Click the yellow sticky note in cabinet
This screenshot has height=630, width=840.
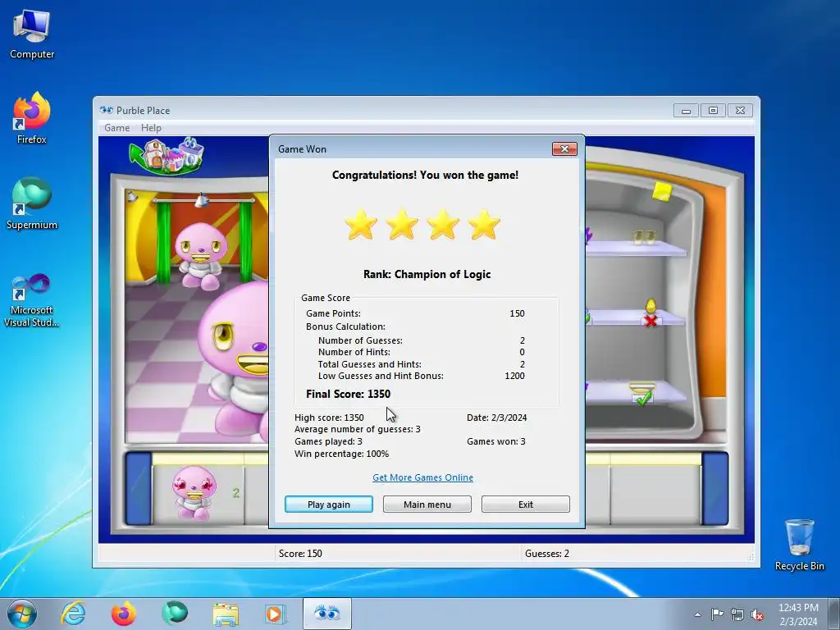tap(662, 192)
